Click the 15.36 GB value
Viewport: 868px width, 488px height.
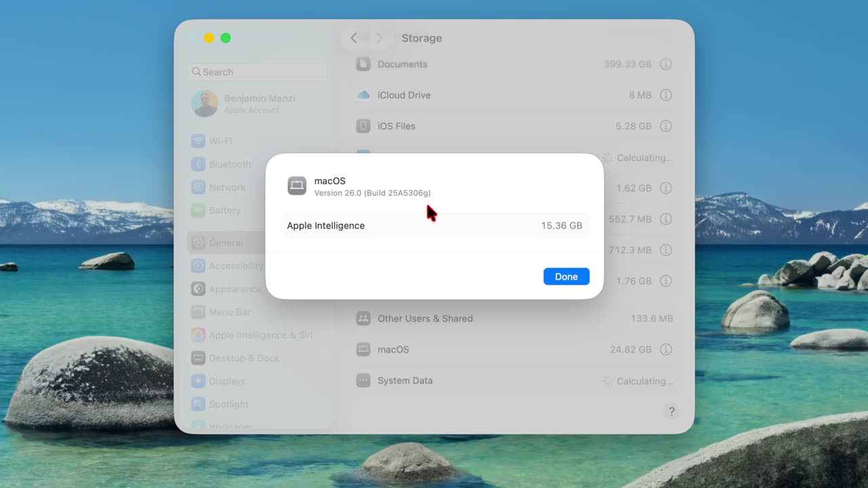(x=561, y=226)
